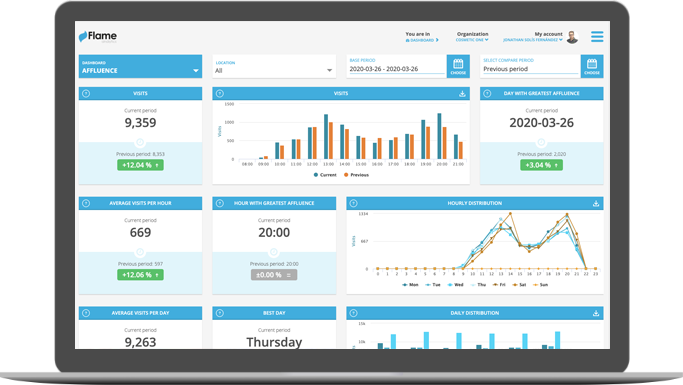Click clock icon in Hour With Greatest Affluence card
The image size is (683, 385).
(x=274, y=252)
